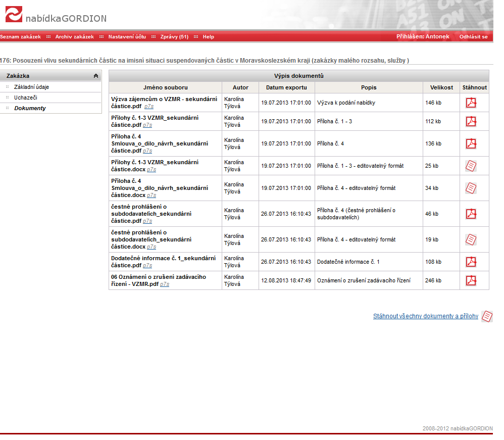Image resolution: width=504 pixels, height=440 pixels.
Task: Download the Oznámení o zrušení PDF icon
Action: (x=471, y=280)
